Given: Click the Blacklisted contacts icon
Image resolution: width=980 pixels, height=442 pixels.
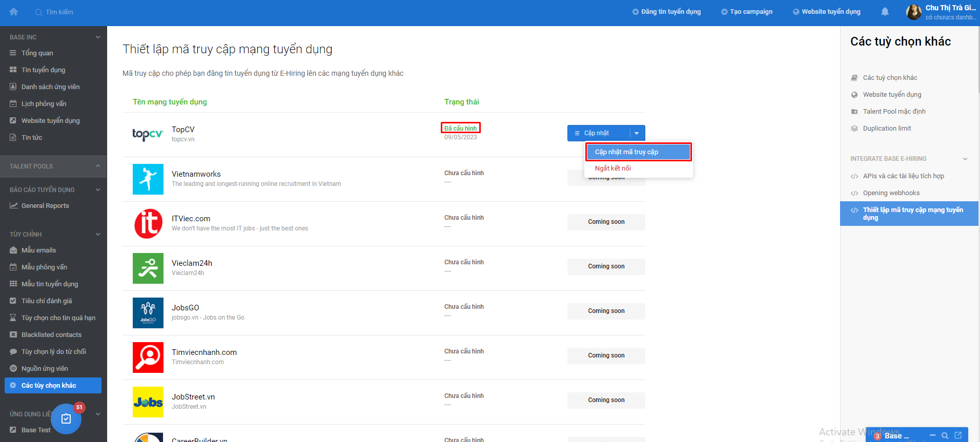Looking at the screenshot, I should [13, 334].
